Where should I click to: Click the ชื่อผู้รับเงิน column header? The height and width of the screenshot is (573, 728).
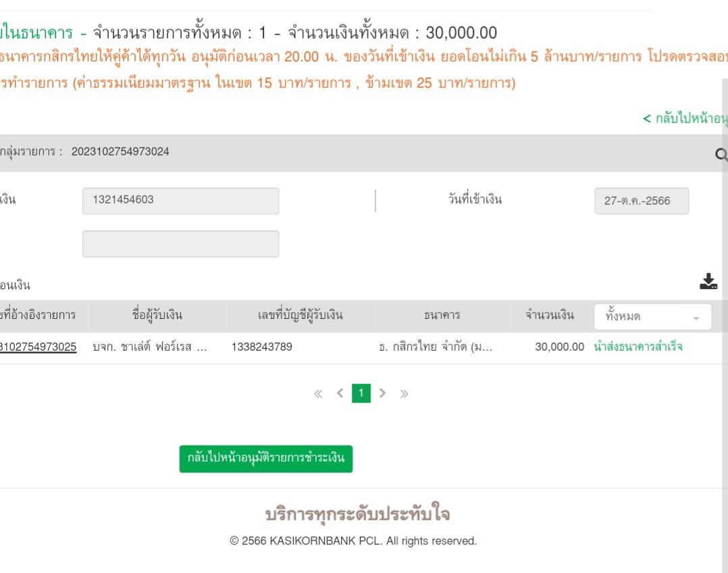click(157, 316)
